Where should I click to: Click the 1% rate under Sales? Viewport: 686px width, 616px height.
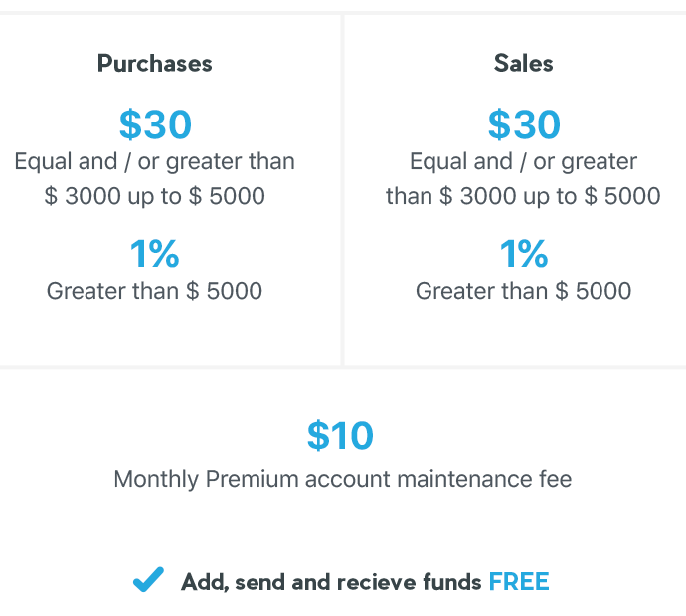coord(524,254)
